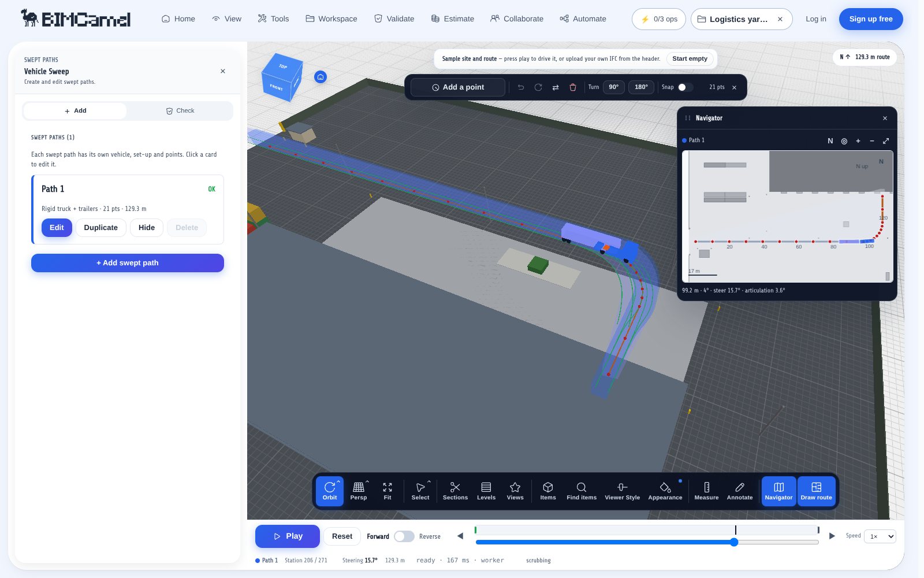
Task: Activate the Orbit navigation tool
Action: [330, 491]
